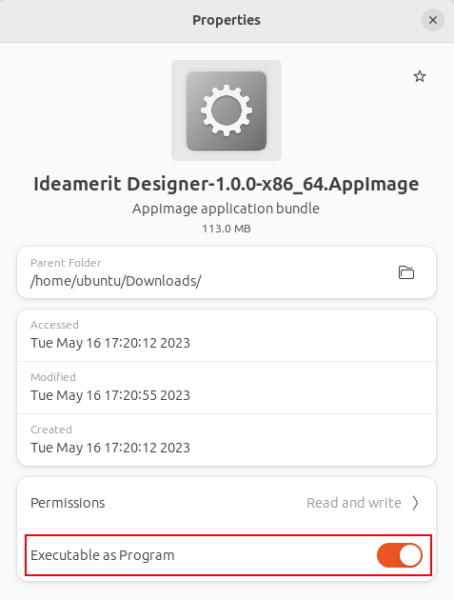Close the Properties dialog
The image size is (454, 600).
tap(433, 20)
